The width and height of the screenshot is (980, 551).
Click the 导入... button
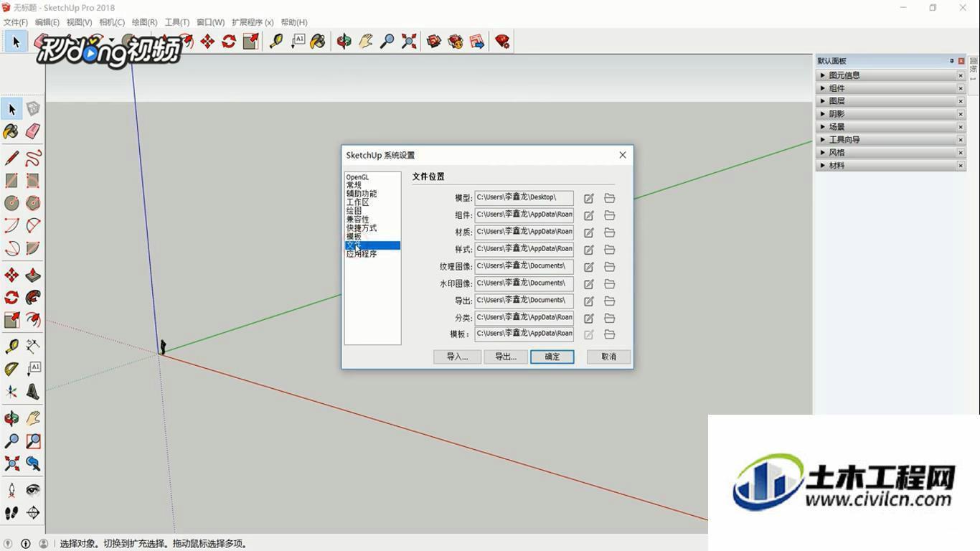pos(457,357)
